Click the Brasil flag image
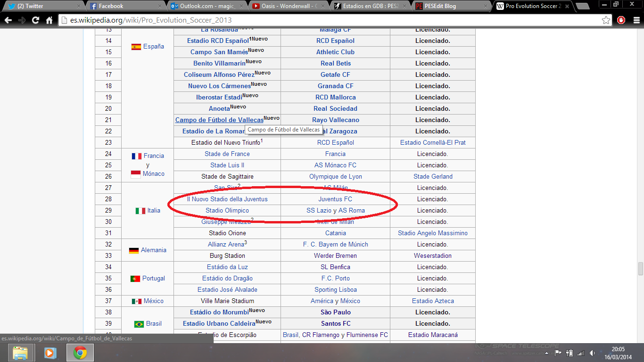644x362 pixels. (139, 324)
